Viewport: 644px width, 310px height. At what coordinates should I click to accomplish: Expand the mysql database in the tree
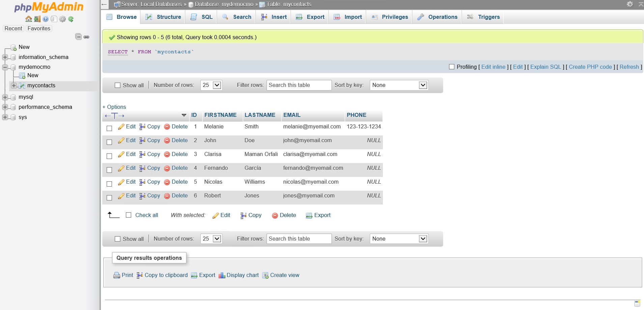point(5,97)
